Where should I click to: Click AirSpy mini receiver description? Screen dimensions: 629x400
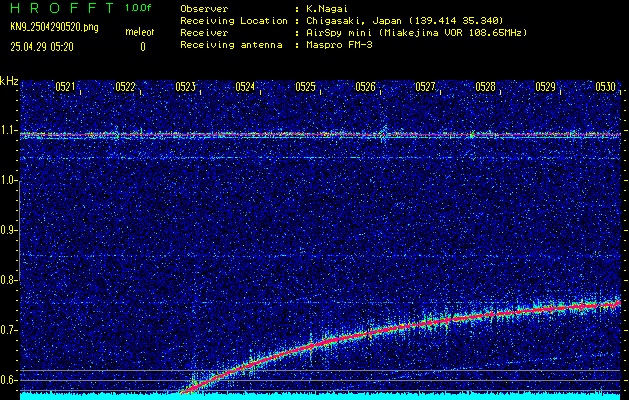pyautogui.click(x=416, y=32)
